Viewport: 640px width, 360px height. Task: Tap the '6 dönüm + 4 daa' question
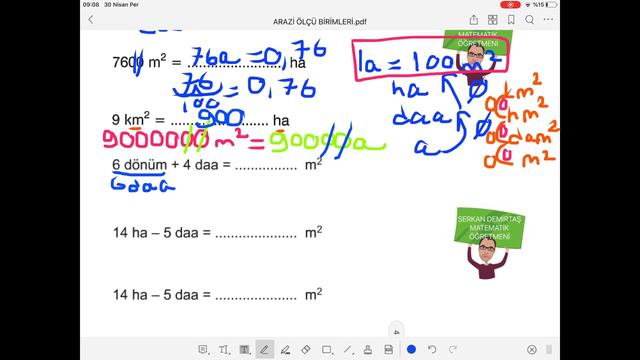tap(218, 165)
